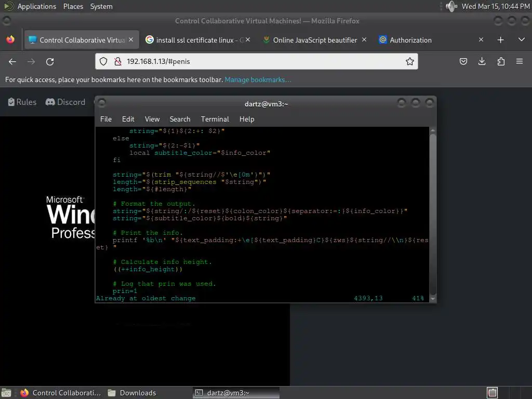Click the insecure connection padlock icon

pos(118,61)
